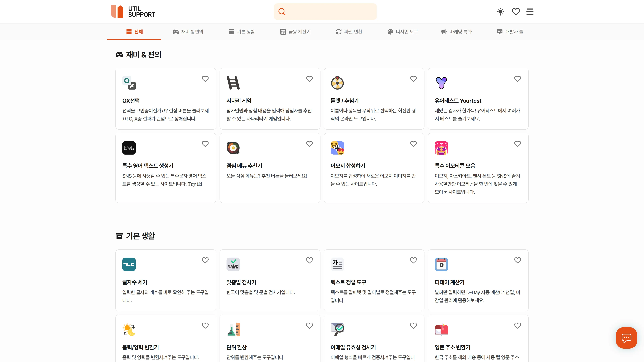Switch to the 금융 계산기 tab

click(x=295, y=32)
